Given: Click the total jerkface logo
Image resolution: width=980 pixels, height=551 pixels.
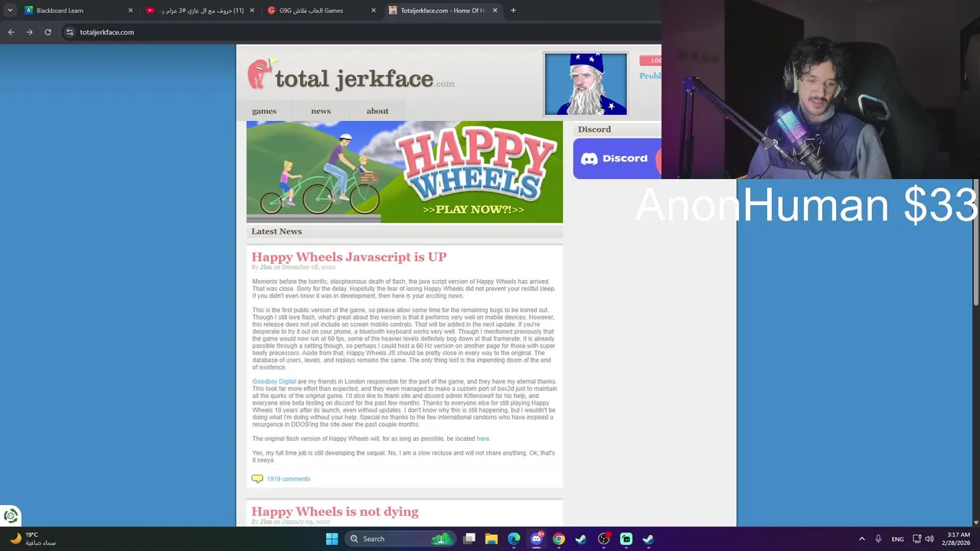Looking at the screenshot, I should pyautogui.click(x=351, y=77).
